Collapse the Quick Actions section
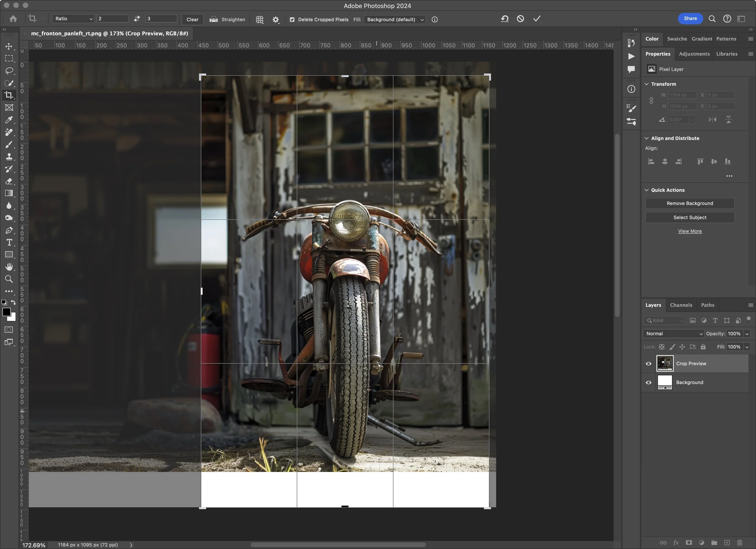756x549 pixels. (x=646, y=190)
